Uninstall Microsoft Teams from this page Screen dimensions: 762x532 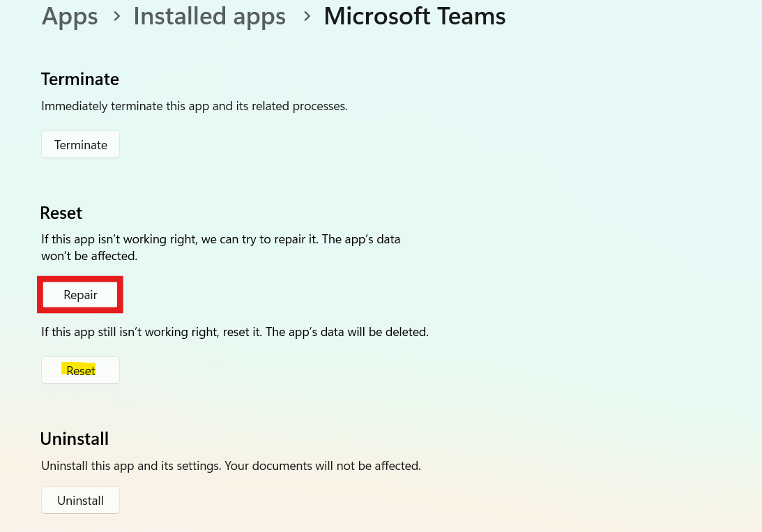pyautogui.click(x=80, y=499)
